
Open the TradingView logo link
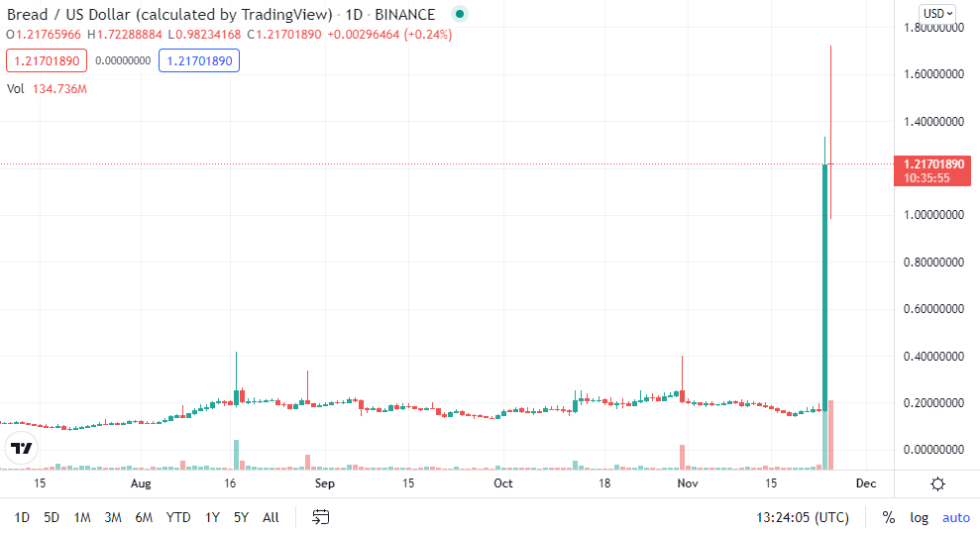pos(22,448)
